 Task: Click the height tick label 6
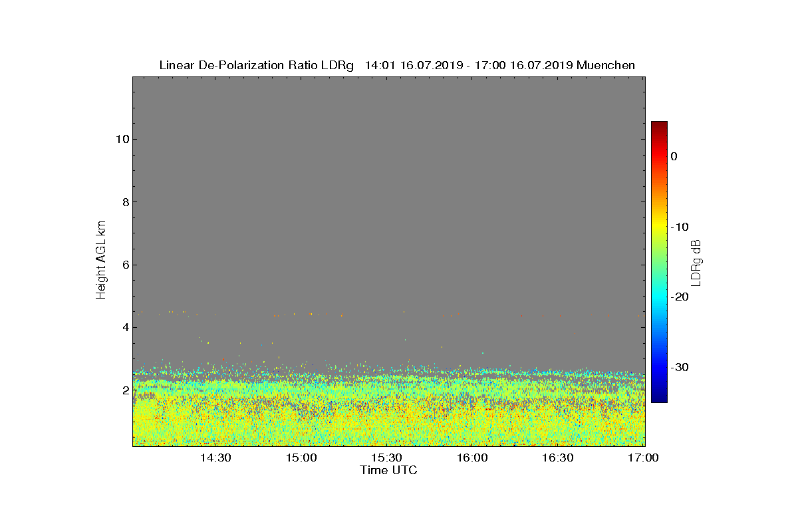[125, 265]
